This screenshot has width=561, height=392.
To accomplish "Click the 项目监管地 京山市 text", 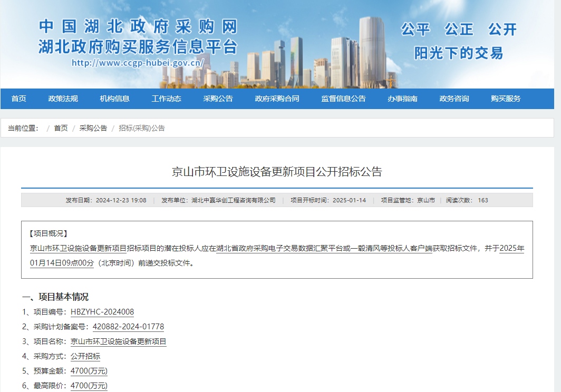I will 408,200.
